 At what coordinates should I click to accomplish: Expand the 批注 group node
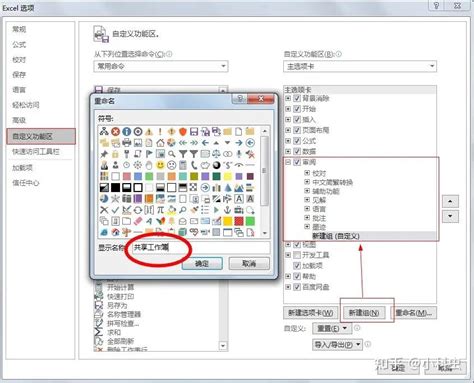(x=307, y=218)
